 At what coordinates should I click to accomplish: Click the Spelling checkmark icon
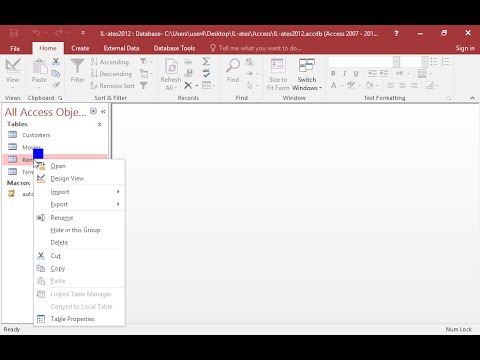click(x=206, y=73)
